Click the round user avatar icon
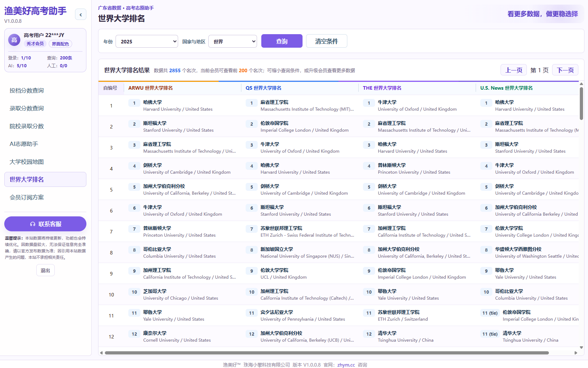 coord(14,40)
